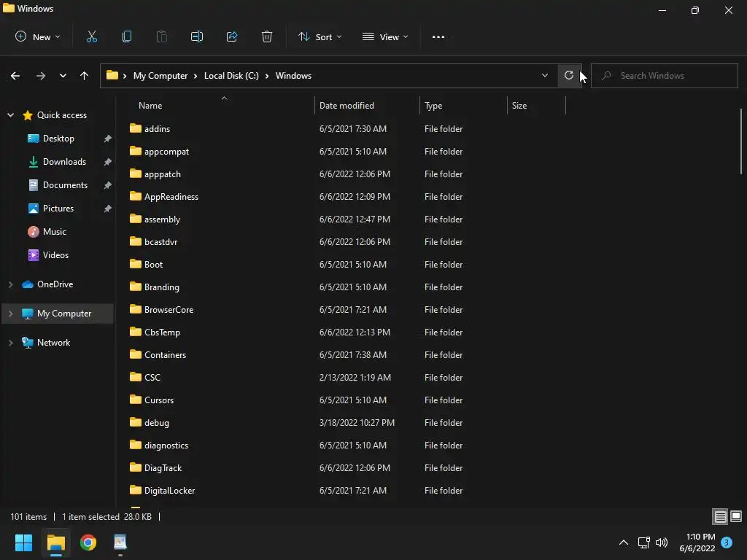Select the addins folder
This screenshot has width=747, height=560.
pos(157,128)
